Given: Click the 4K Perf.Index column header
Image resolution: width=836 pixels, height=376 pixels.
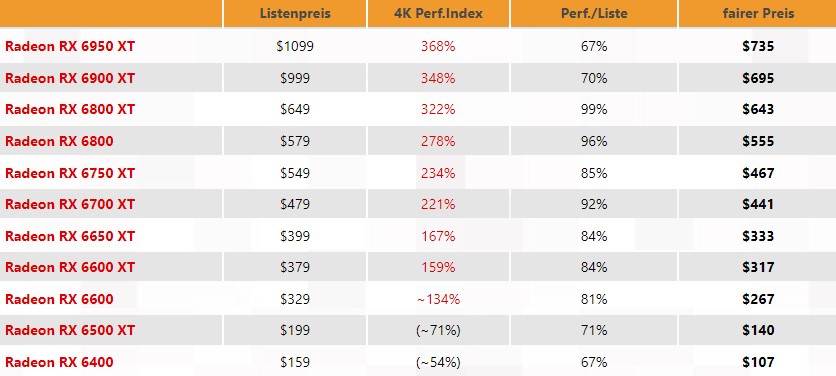Looking at the screenshot, I should [438, 13].
